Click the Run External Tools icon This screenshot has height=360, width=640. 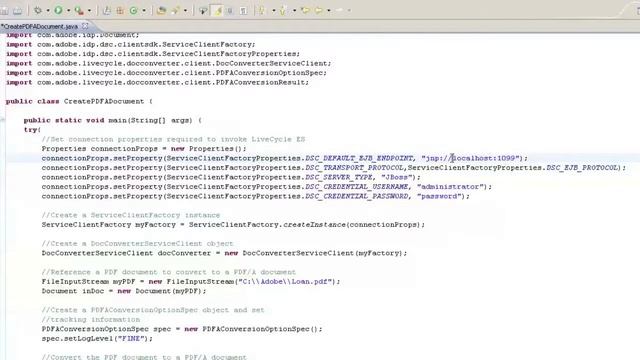click(79, 11)
